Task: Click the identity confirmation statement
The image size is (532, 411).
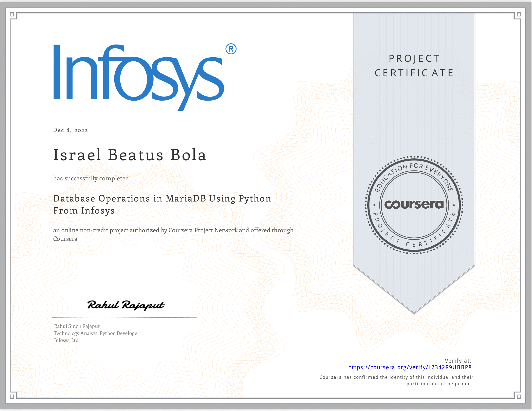Action: [397, 381]
